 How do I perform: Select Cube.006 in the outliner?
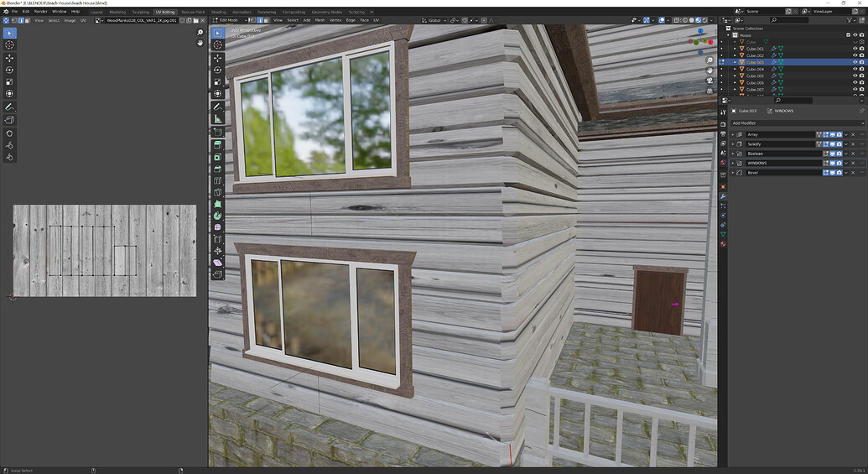point(755,82)
